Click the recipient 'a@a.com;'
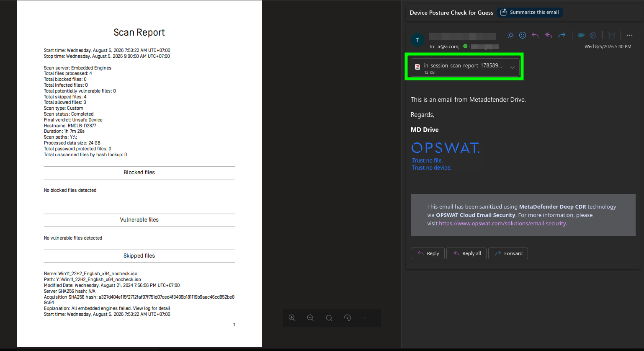The image size is (644, 351). [x=448, y=46]
